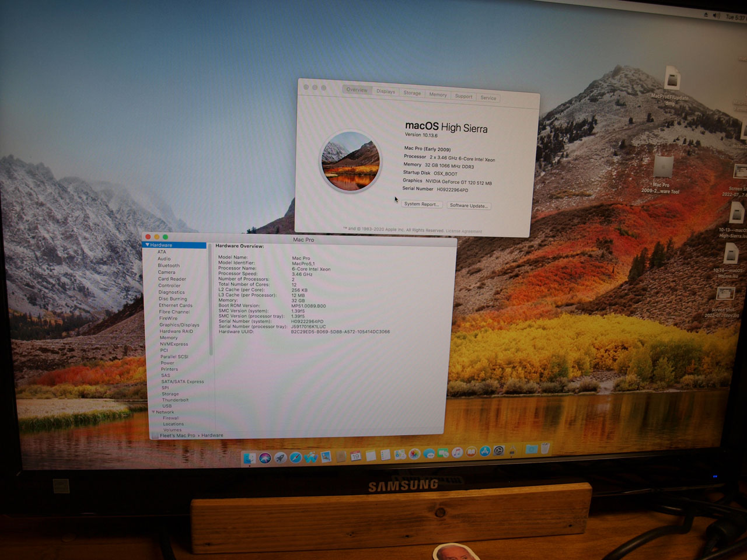747x560 pixels.
Task: Select USB in the sidebar
Action: point(167,406)
